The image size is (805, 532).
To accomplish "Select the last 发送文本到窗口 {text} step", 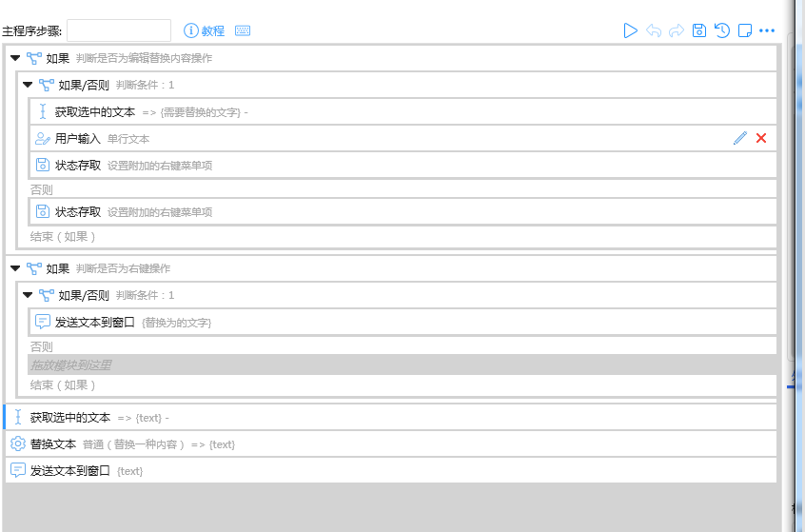I will tap(70, 470).
